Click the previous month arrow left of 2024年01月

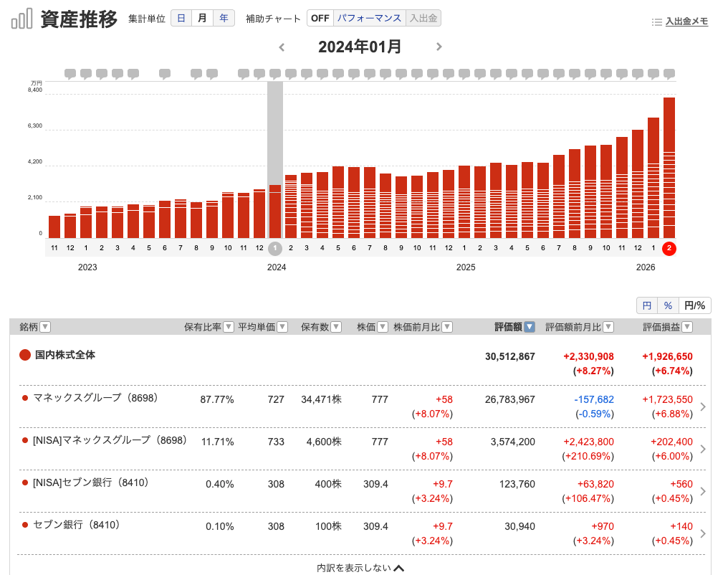[x=282, y=47]
